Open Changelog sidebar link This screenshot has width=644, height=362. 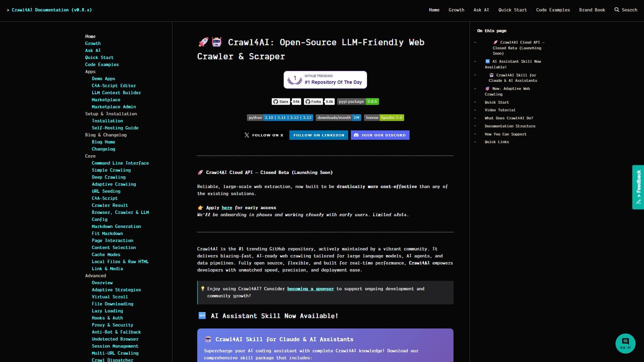(103, 149)
